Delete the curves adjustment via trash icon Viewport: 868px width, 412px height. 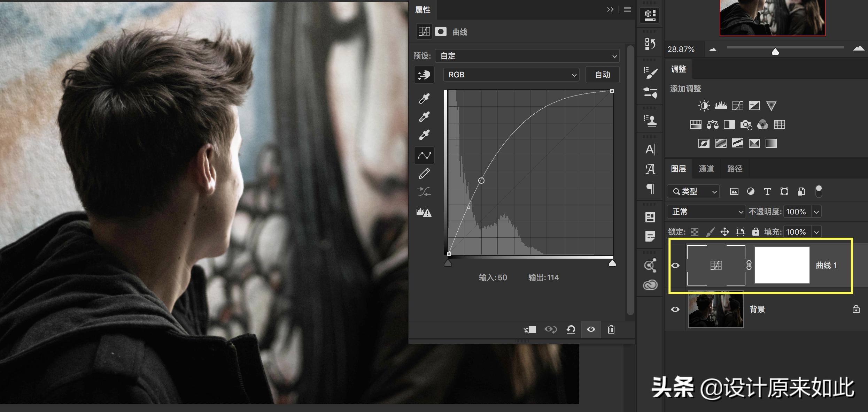click(x=611, y=329)
